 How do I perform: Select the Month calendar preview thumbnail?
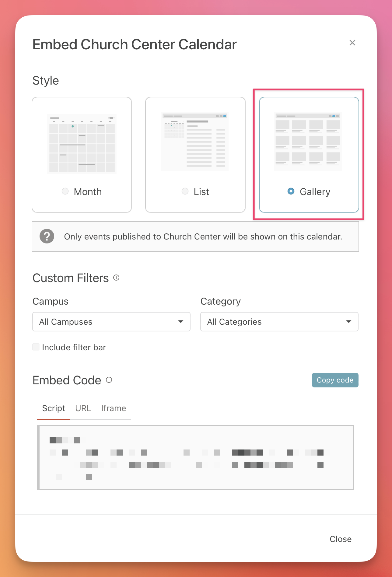(x=82, y=144)
